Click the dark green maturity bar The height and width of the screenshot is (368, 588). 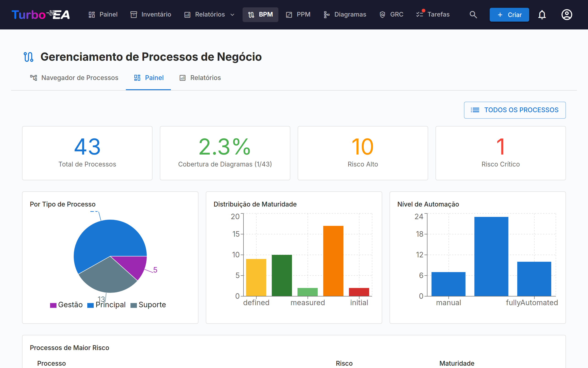282,276
